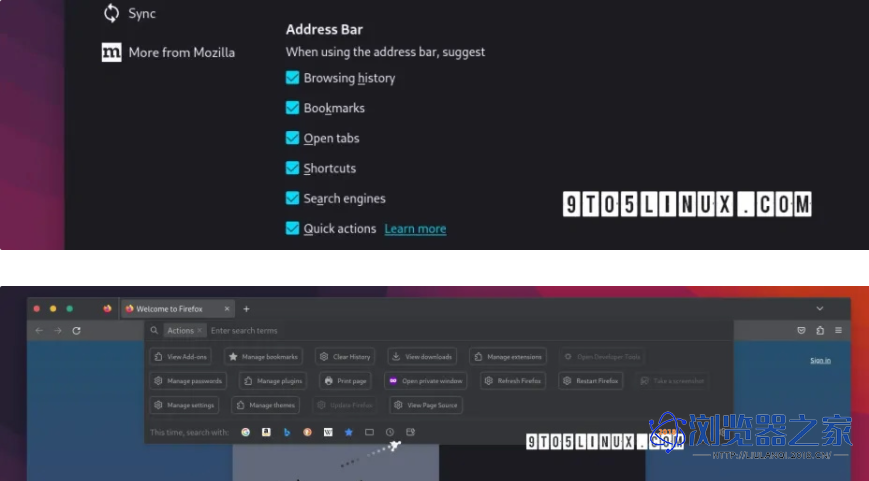Open the Sync settings category
Screen dimensions: 869x481
click(x=130, y=13)
